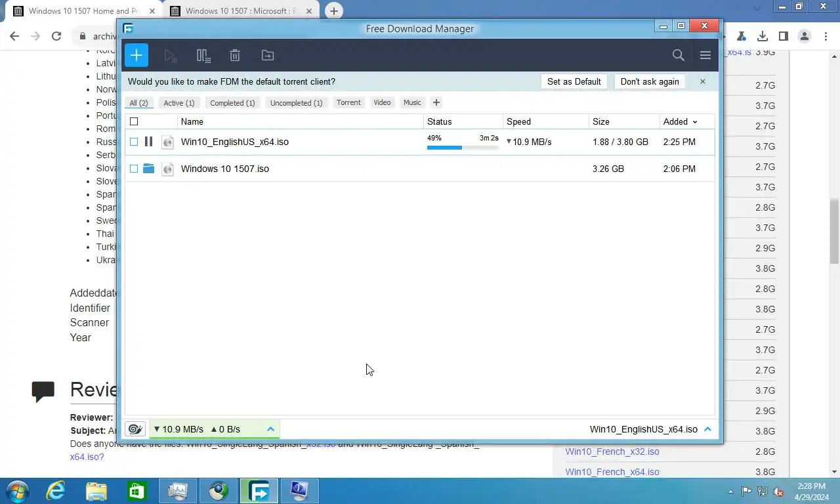Open folder icon for Windows 10 1507.iso
Viewport: 840px width, 504px height.
(x=148, y=169)
